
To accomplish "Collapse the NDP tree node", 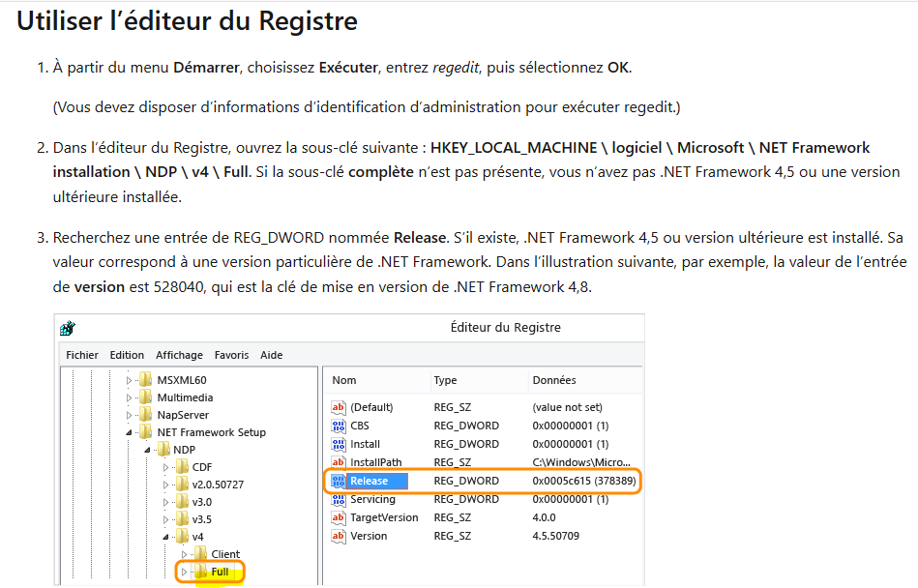I will point(148,450).
